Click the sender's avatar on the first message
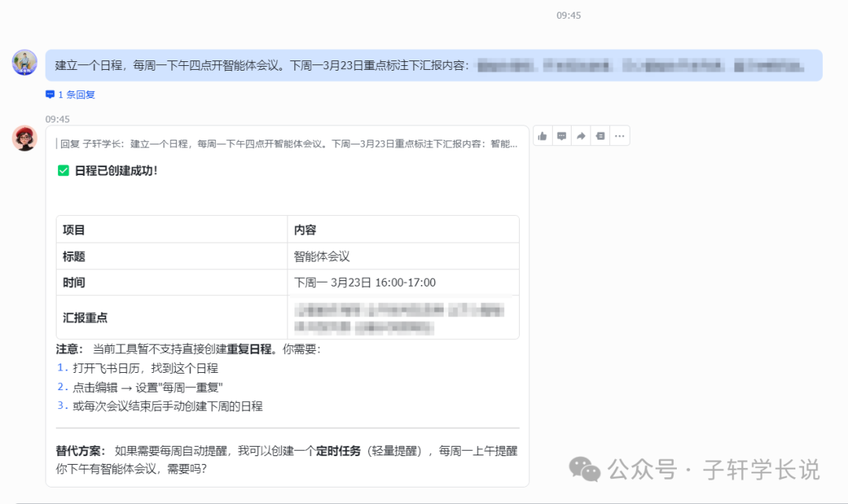The width and height of the screenshot is (848, 504). click(x=24, y=62)
